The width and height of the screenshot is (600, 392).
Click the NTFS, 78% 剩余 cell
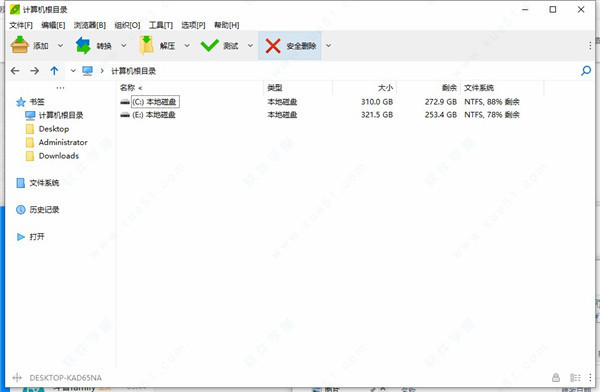point(492,115)
